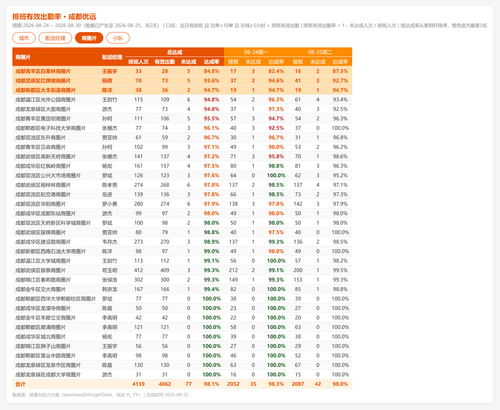Select row 成都双流区东升商圈片
Viewport: 500px width, 410px height.
[x=182, y=137]
